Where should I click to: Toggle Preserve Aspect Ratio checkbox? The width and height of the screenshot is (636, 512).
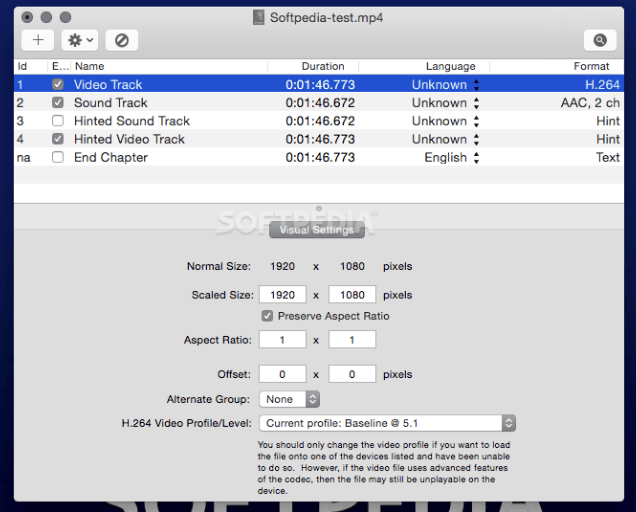[267, 316]
